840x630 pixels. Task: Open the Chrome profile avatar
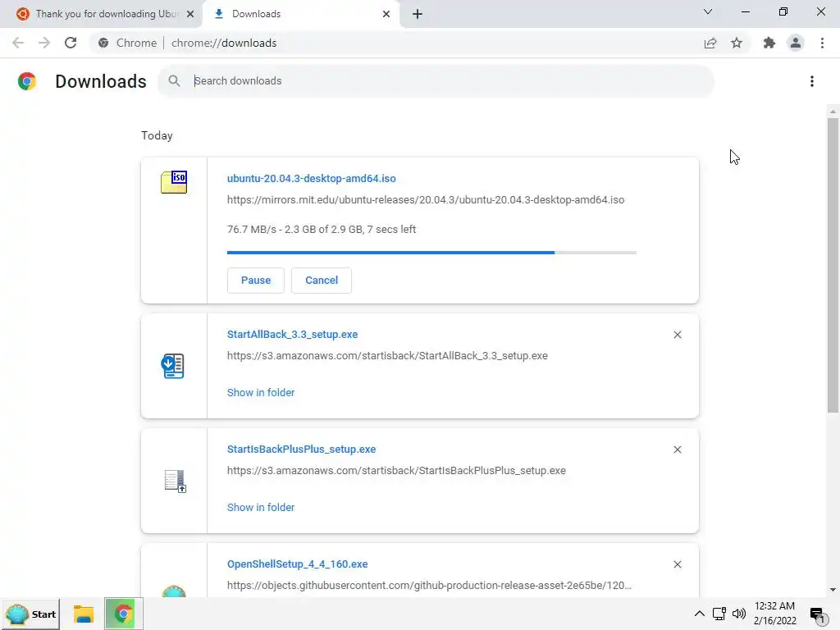796,43
